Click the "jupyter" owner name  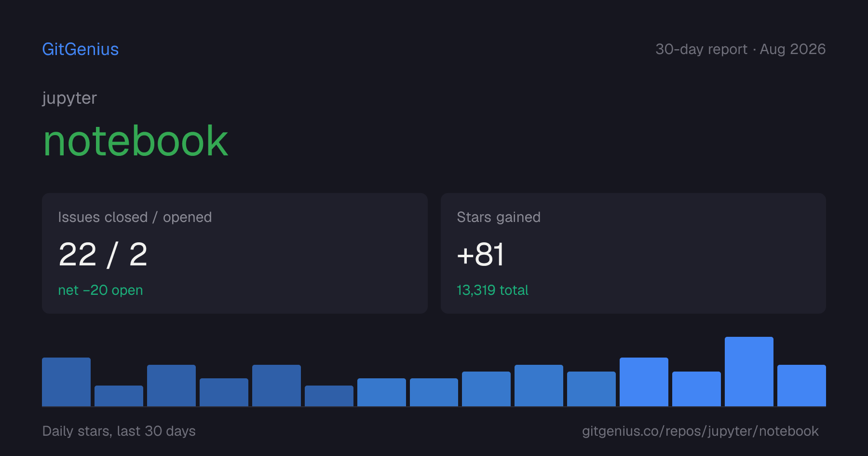pos(69,98)
